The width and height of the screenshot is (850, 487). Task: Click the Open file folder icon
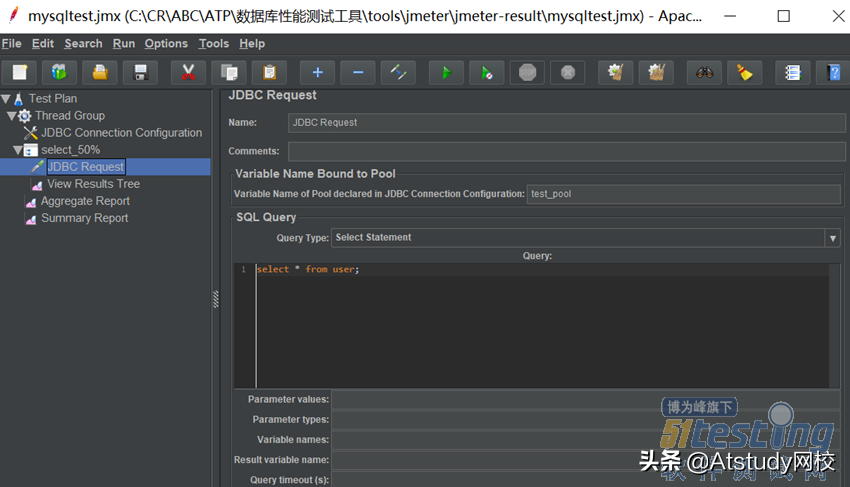tap(100, 72)
